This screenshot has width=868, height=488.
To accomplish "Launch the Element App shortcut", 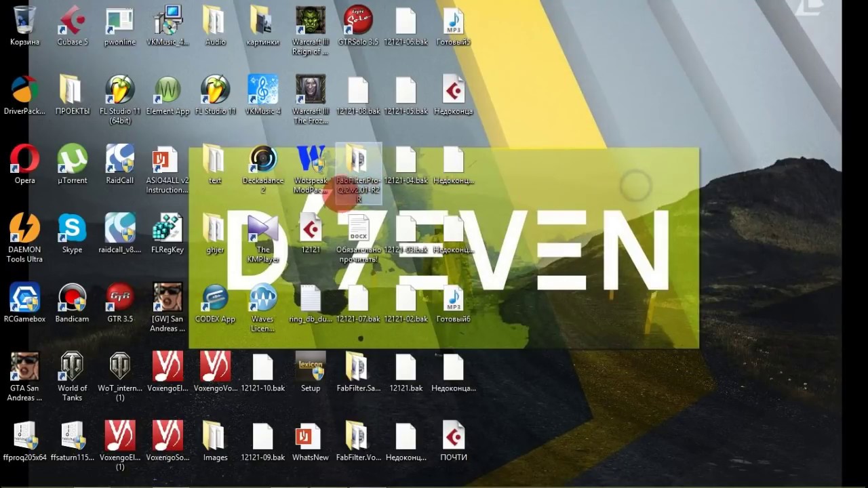I will [x=167, y=95].
